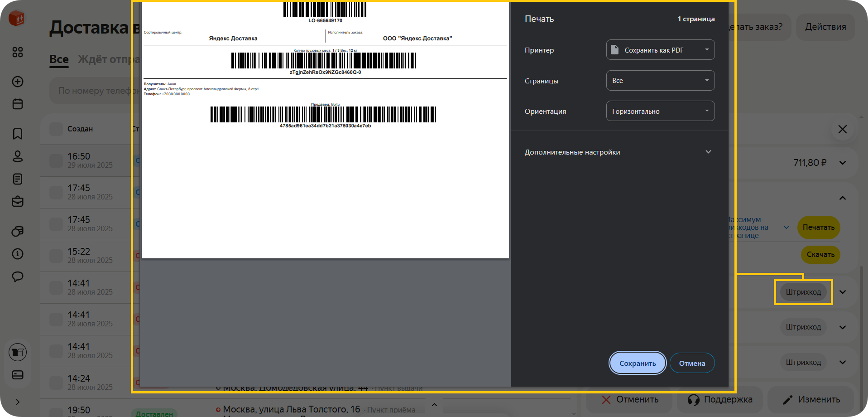Click the plus circle icon to create order
Screen dimensions: 868x417
pyautogui.click(x=18, y=82)
